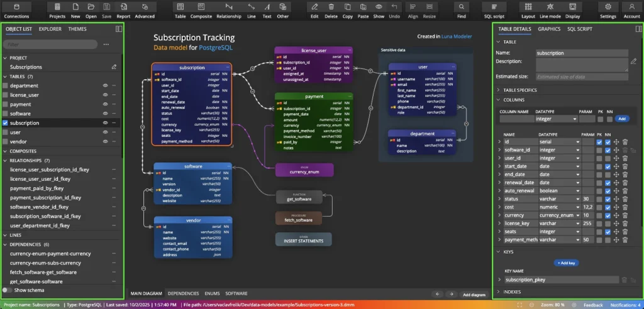This screenshot has height=309, width=644.
Task: Switch to the SQL SCRIPT tab
Action: [581, 29]
